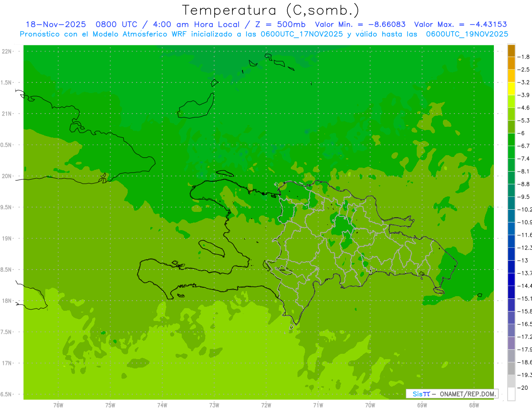Click the purple swatch between -17.2 and -17.9
The width and height of the screenshot is (532, 411).
(511, 343)
